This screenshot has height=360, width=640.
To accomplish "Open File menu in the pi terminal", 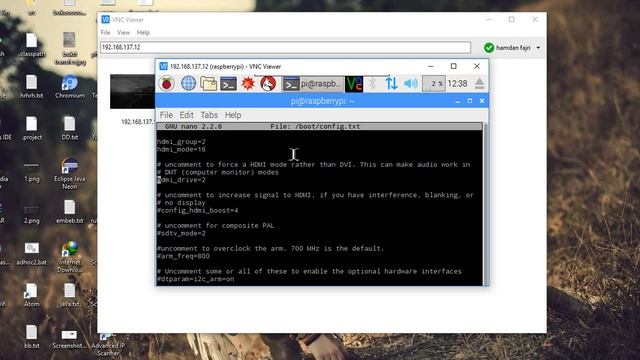I will (x=166, y=115).
